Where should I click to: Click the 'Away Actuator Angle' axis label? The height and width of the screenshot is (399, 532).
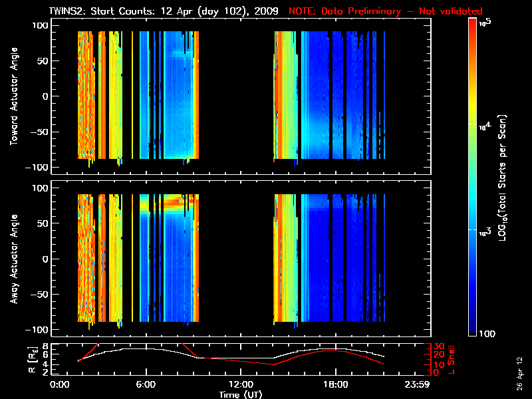point(13,259)
